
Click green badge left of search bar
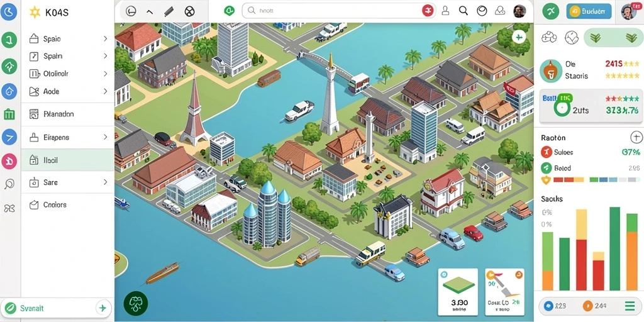click(x=229, y=11)
